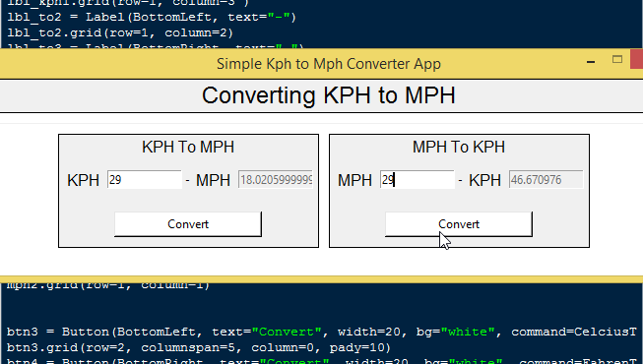Screen dimensions: 643x364
Task: Click the MPH To KPH panel title
Action: point(459,147)
